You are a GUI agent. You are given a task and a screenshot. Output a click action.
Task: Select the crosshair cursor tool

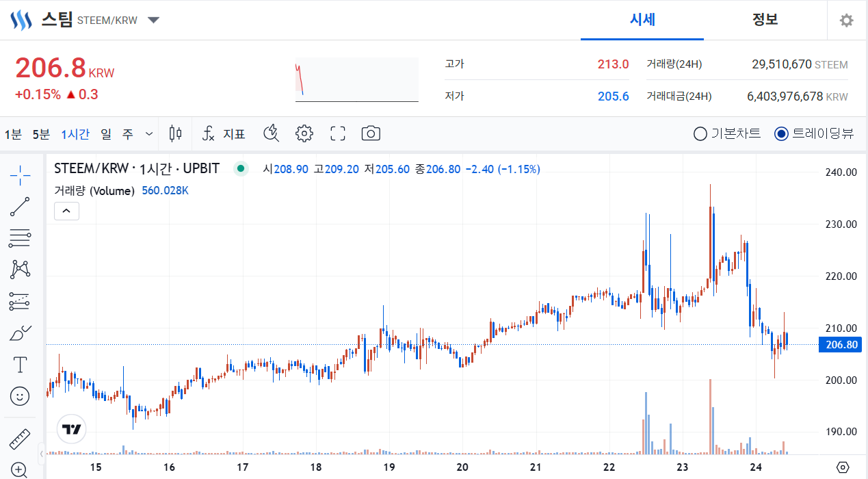(x=20, y=175)
